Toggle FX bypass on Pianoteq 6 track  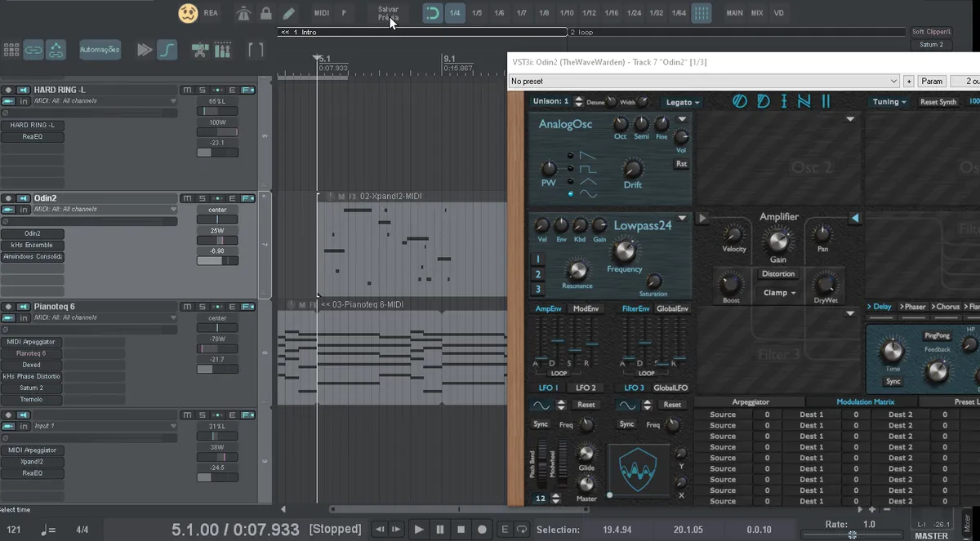247,307
